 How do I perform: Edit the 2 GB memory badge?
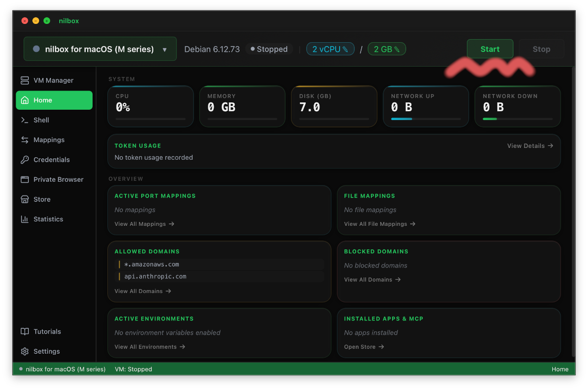point(386,49)
